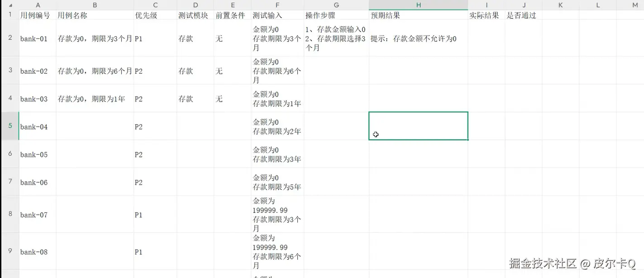This screenshot has width=644, height=278.
Task: Select cell containing bank-02
Action: coord(38,71)
